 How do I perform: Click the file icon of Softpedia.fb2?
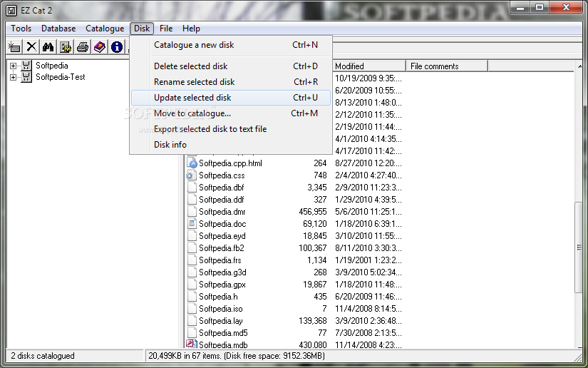[x=192, y=248]
